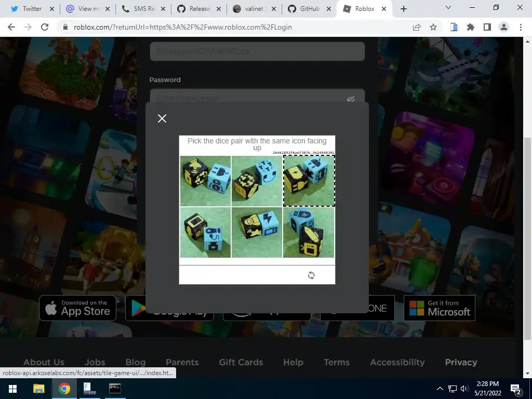The image size is (532, 399).
Task: View site information lock icon
Action: [65, 27]
